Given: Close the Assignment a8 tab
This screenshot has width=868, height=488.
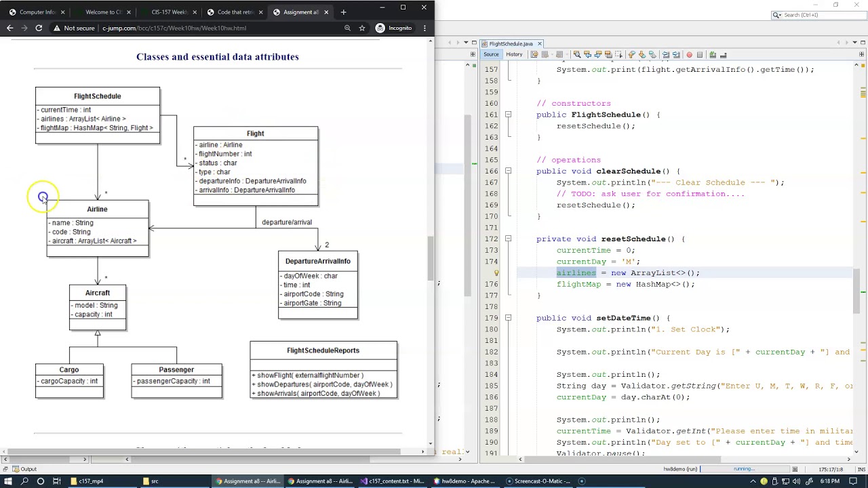Looking at the screenshot, I should pyautogui.click(x=326, y=12).
